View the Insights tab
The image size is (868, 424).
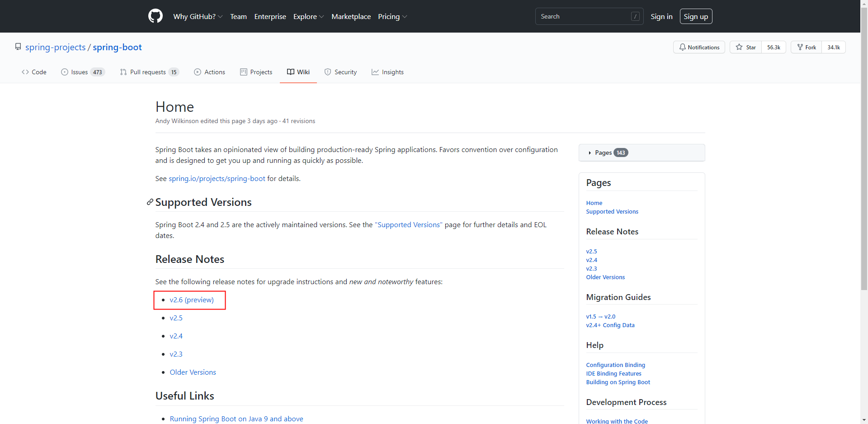point(387,72)
